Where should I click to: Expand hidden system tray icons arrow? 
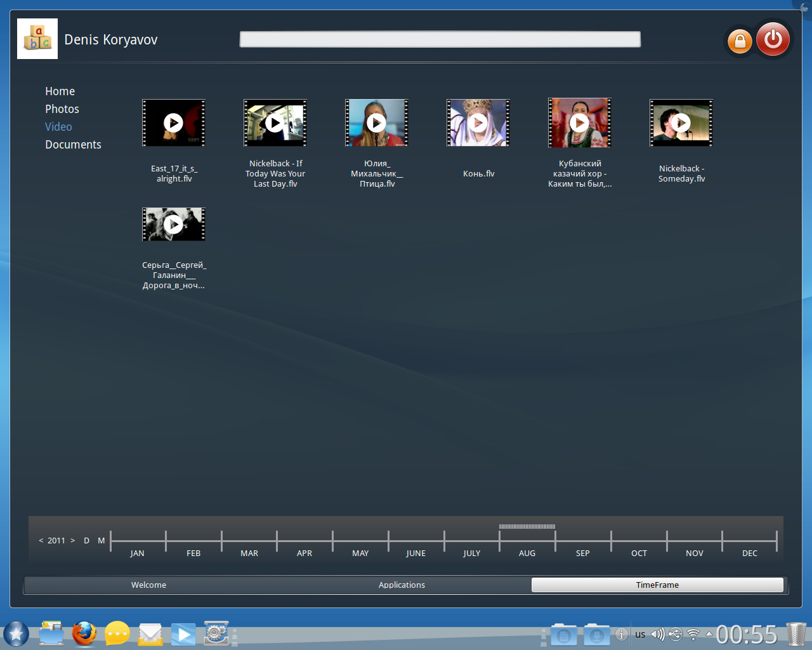(x=709, y=634)
